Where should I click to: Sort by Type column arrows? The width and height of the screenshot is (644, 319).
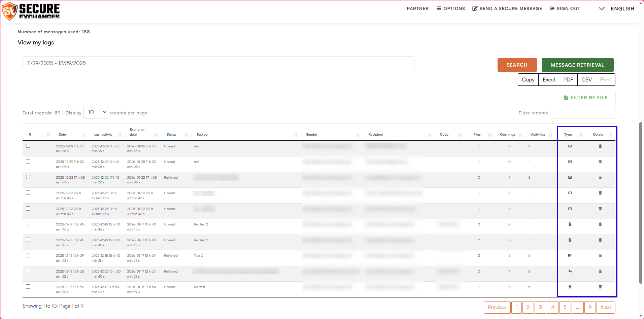tap(581, 135)
